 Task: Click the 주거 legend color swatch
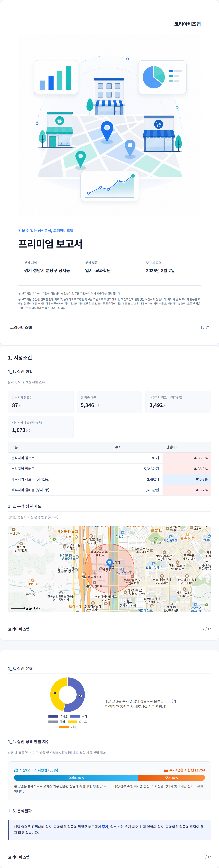tap(75, 716)
